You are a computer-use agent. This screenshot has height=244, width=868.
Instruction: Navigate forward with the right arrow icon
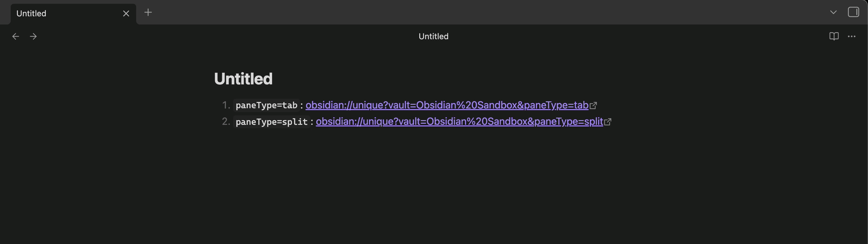(33, 36)
